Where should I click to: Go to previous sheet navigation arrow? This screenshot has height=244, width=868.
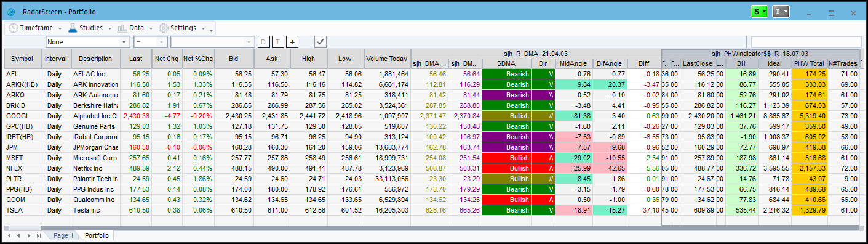18,236
